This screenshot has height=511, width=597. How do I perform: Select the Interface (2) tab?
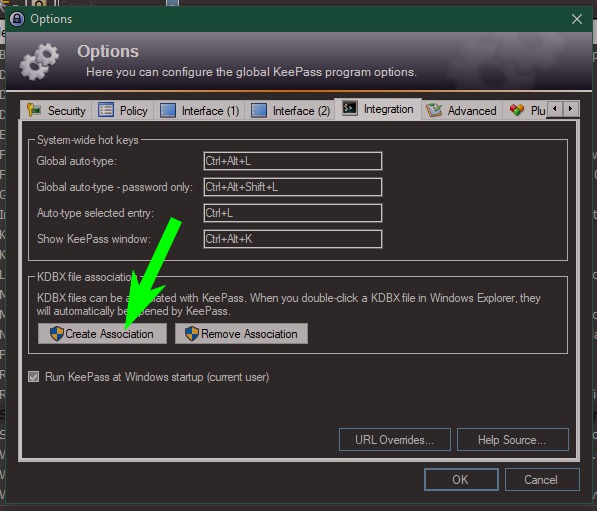pyautogui.click(x=290, y=110)
